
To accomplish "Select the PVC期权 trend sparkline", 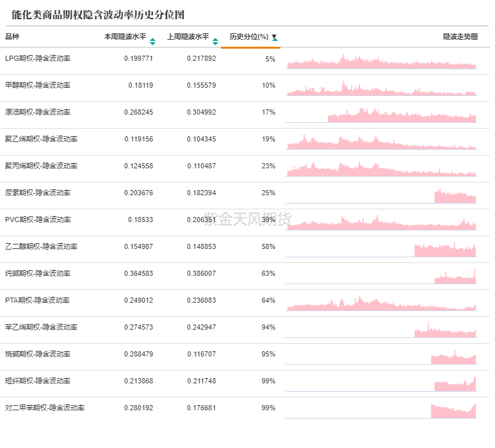I will 382,223.
